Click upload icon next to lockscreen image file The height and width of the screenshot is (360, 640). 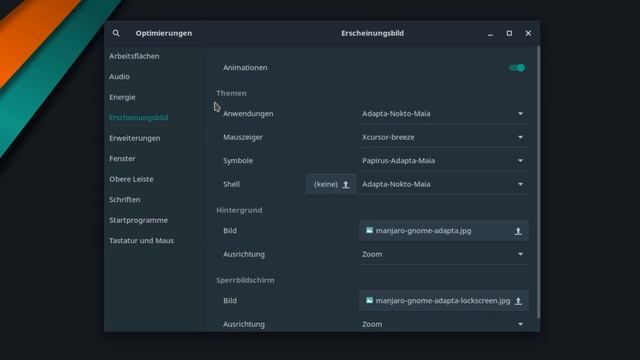pyautogui.click(x=518, y=301)
